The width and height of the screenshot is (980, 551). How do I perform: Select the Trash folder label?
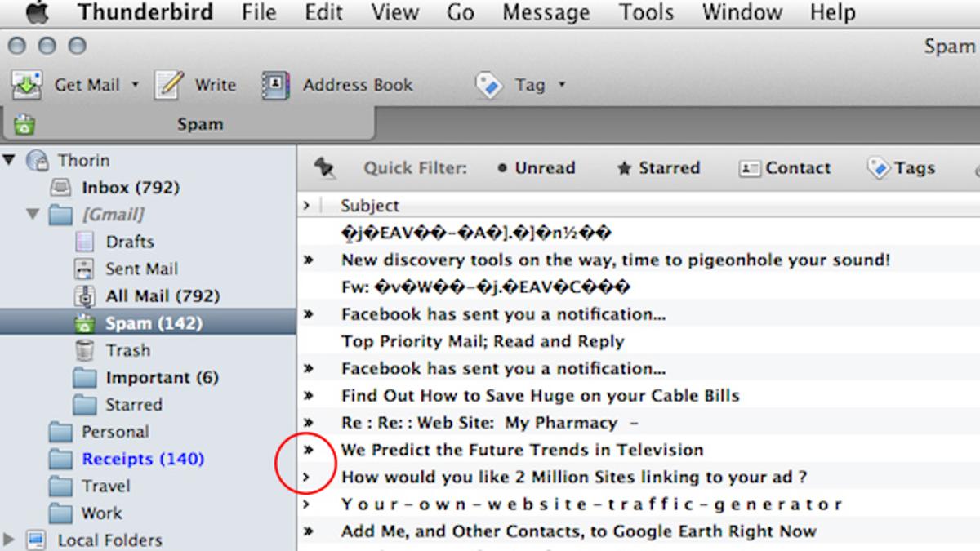[127, 350]
